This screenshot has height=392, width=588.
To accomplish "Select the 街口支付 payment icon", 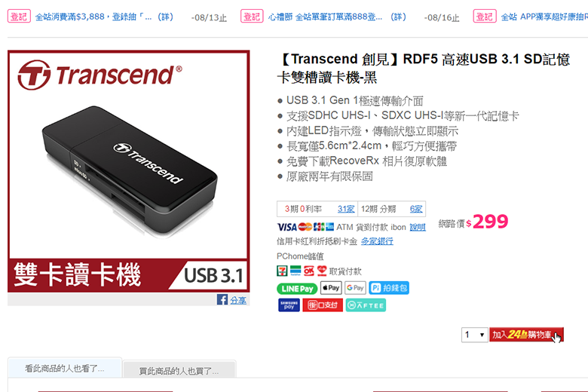I will pos(323,305).
